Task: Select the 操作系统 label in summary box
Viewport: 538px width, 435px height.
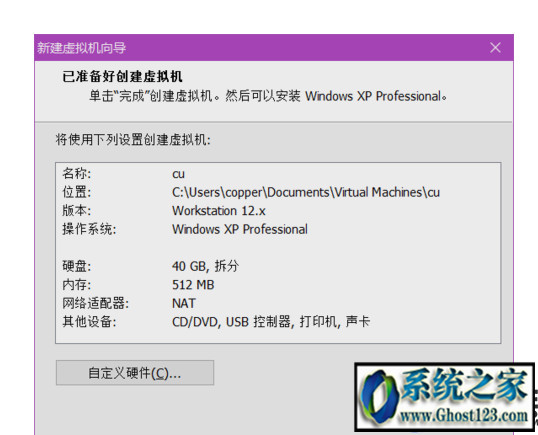Action: [89, 229]
